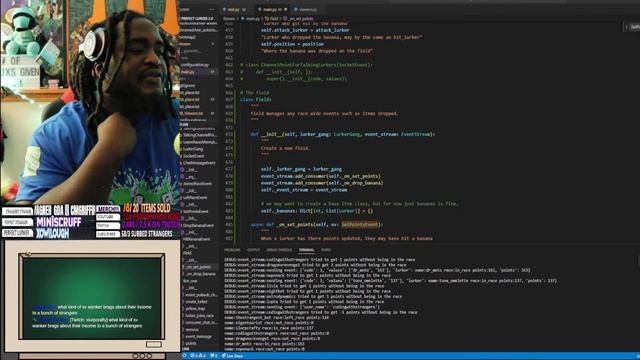
Task: Open the Output panel tab
Action: [x=253, y=250]
